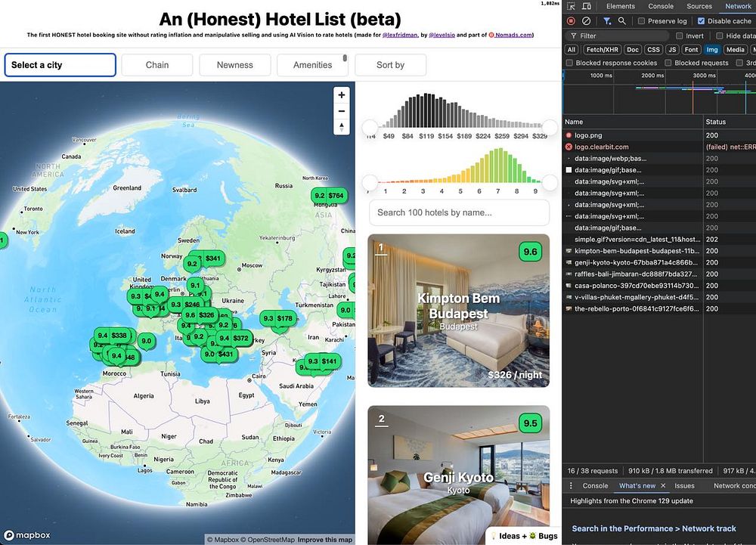Check Blocked response cookies checkbox
This screenshot has height=545, width=756.
[569, 63]
